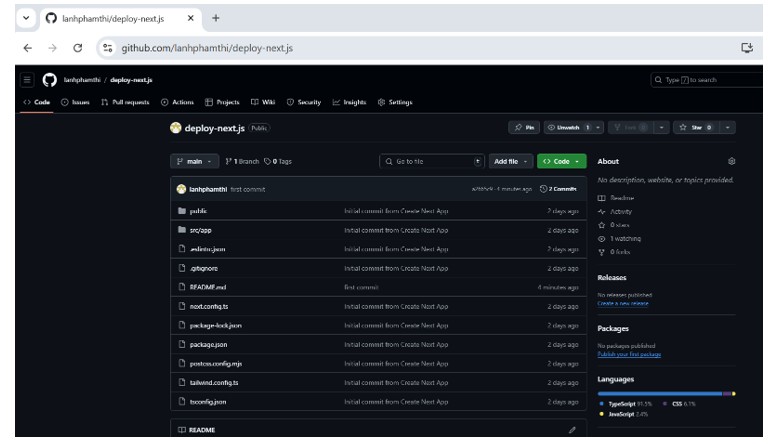Click the address bar URL
The height and width of the screenshot is (444, 775).
coord(207,48)
